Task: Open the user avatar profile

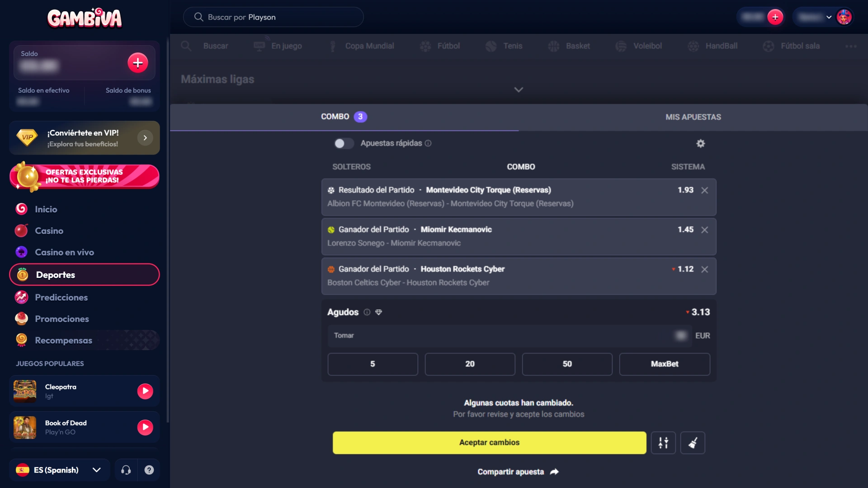Action: click(844, 17)
